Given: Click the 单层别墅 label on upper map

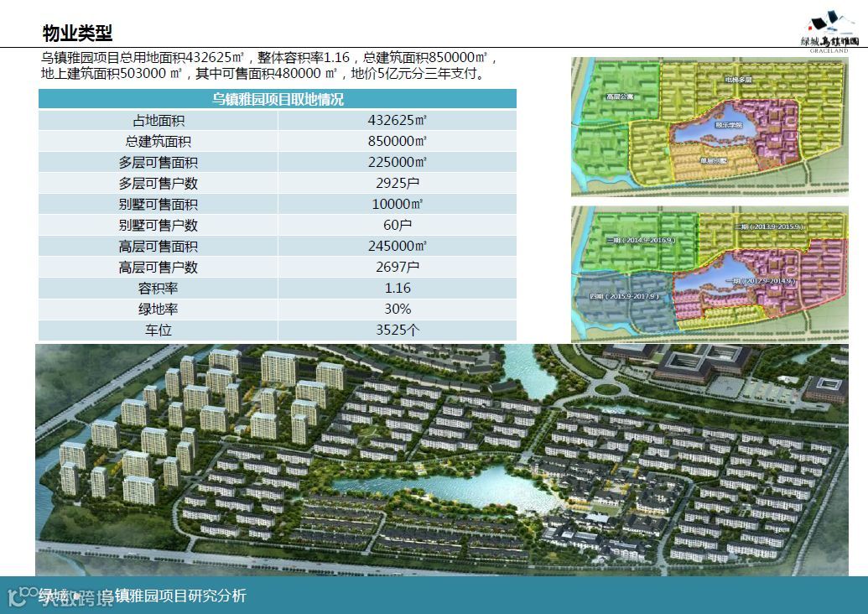Looking at the screenshot, I should tap(714, 161).
